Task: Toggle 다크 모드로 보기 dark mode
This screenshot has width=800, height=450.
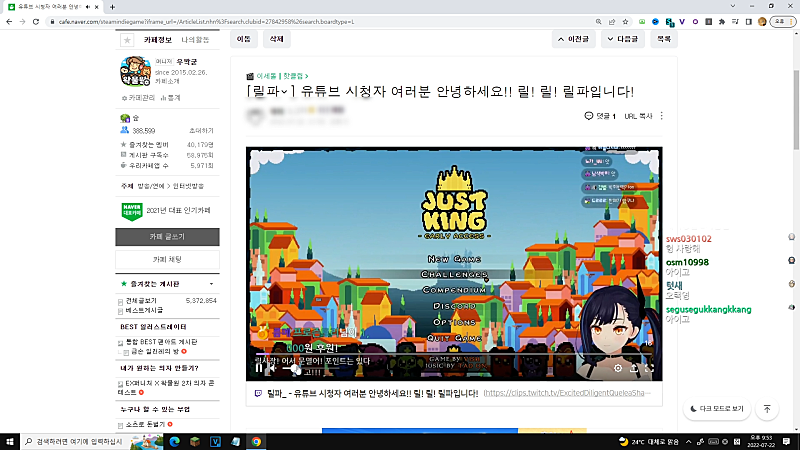Action: point(717,409)
